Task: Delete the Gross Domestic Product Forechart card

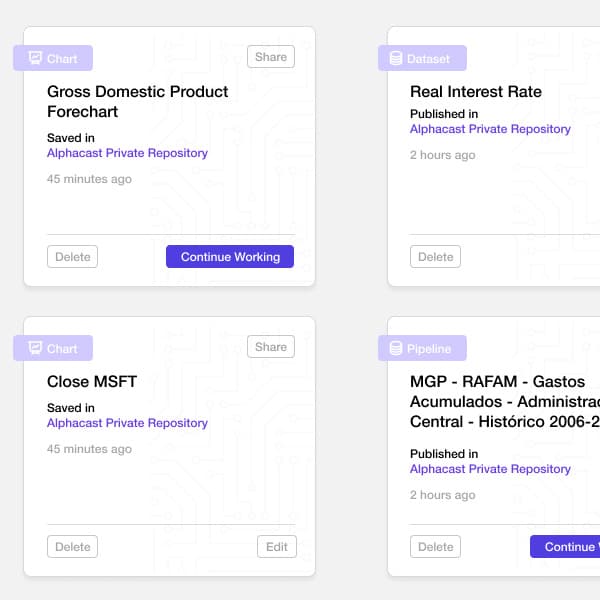Action: [72, 257]
